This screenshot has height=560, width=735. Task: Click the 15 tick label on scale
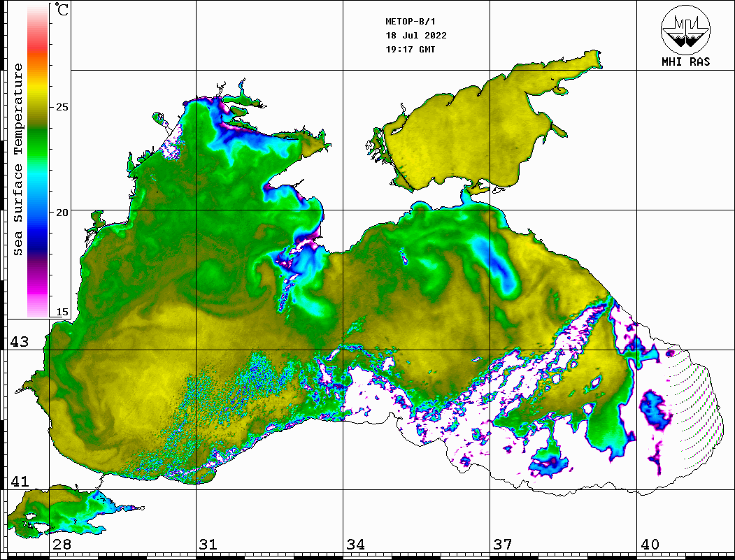coord(62,312)
